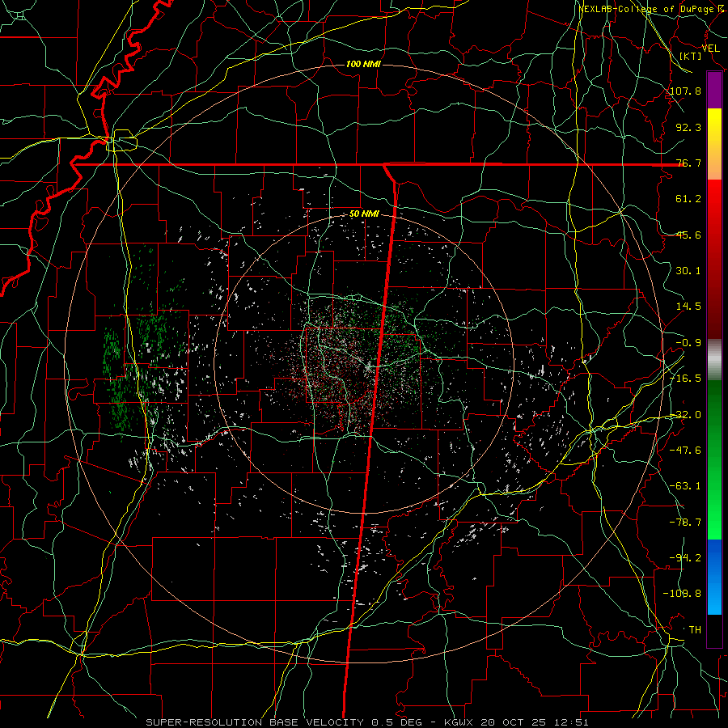Image resolution: width=728 pixels, height=728 pixels.
Task: Click the 50 NMI range ring label
Action: [x=364, y=214]
